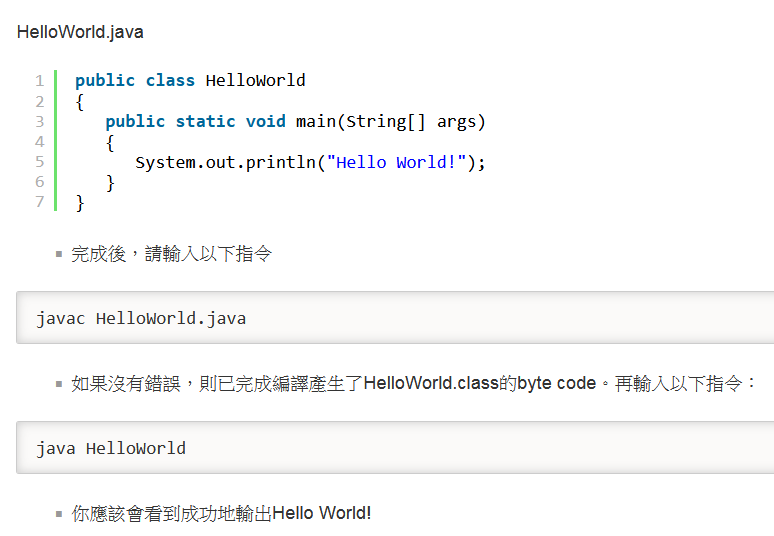The image size is (774, 536).
Task: Click the HelloWorld.java filename heading
Action: [x=80, y=32]
